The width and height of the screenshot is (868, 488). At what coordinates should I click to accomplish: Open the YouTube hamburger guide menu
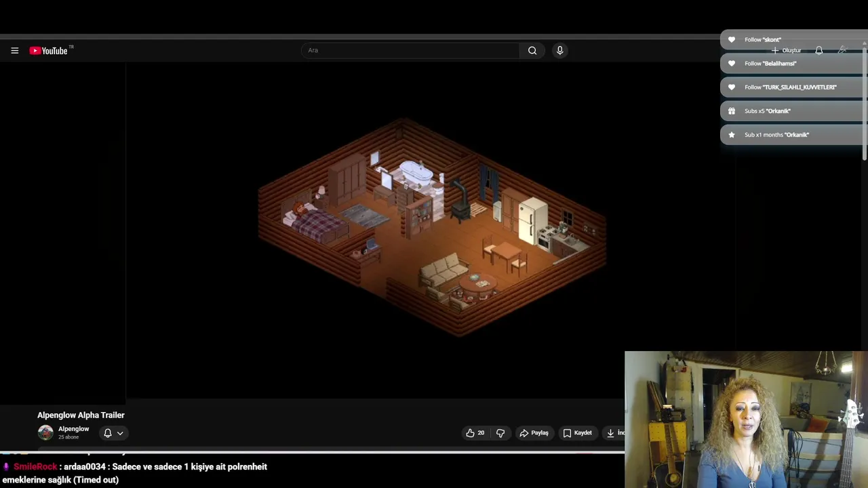point(14,51)
